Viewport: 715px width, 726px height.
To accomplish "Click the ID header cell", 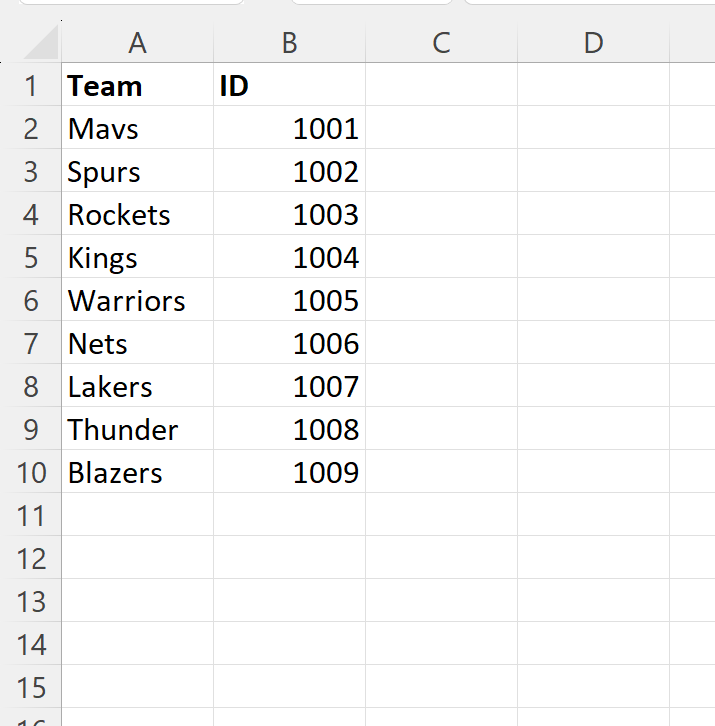I will tap(289, 84).
